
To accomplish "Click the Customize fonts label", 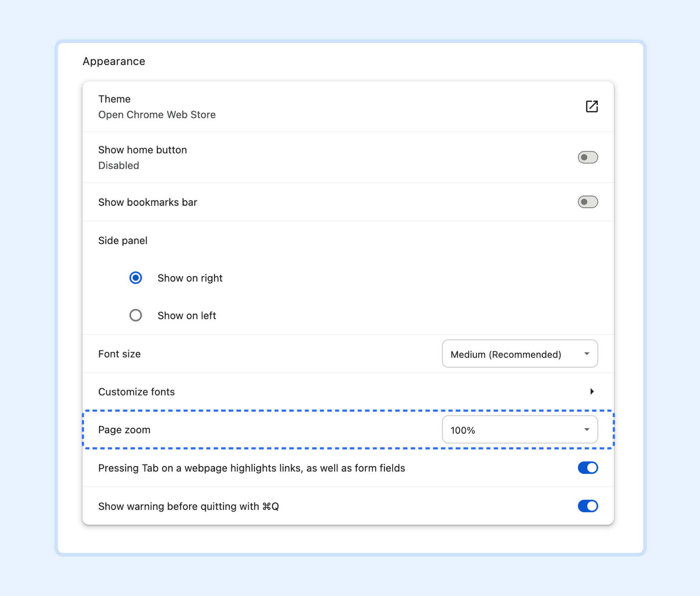I will (x=136, y=392).
